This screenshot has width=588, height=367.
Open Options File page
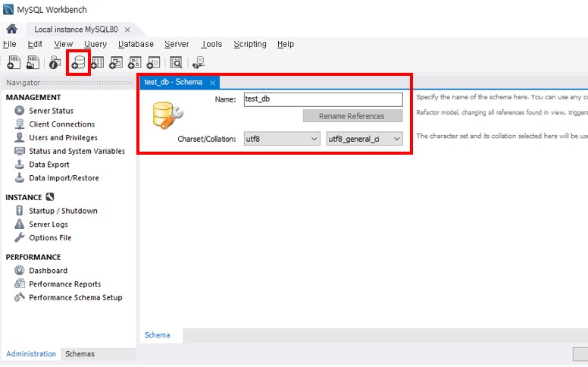coord(50,237)
